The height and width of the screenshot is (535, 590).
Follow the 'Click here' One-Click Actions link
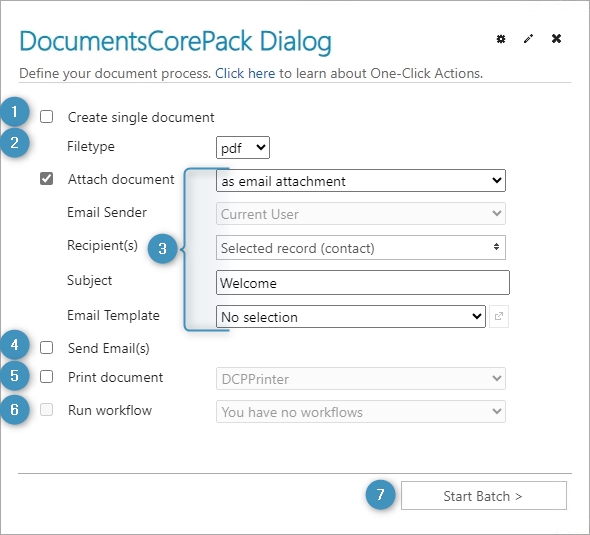click(x=245, y=73)
